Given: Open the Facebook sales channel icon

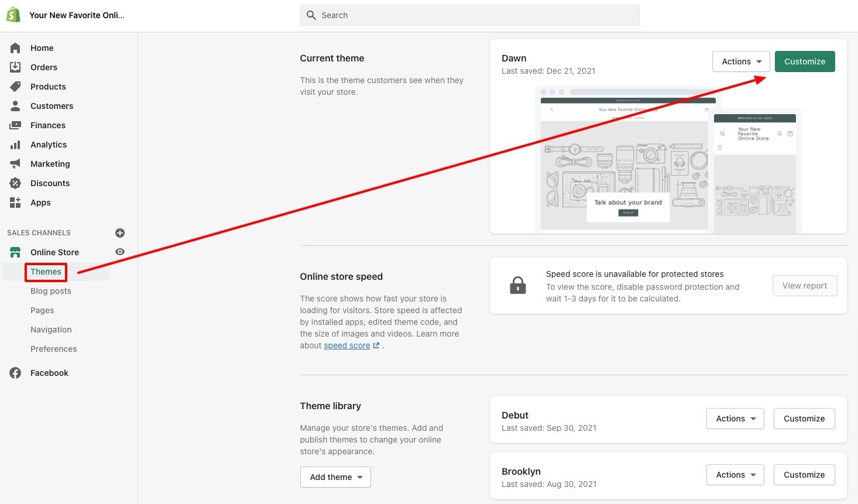Looking at the screenshot, I should coord(15,372).
